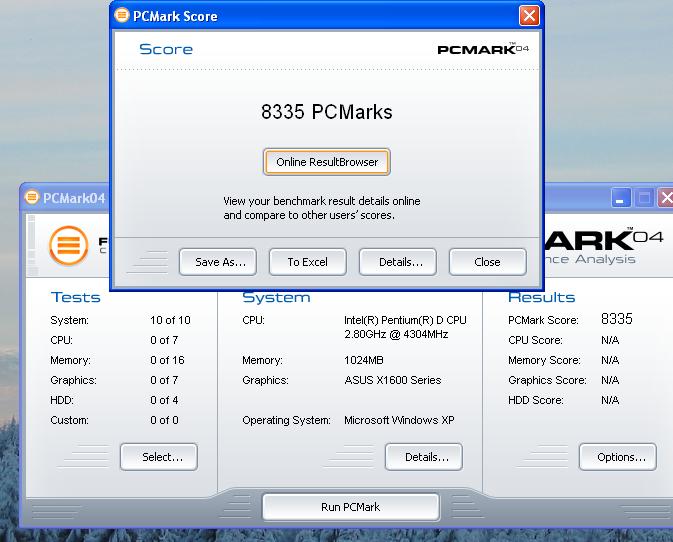Minimize the PCMark04 main window
Viewport: 673px width, 542px height.
point(622,198)
